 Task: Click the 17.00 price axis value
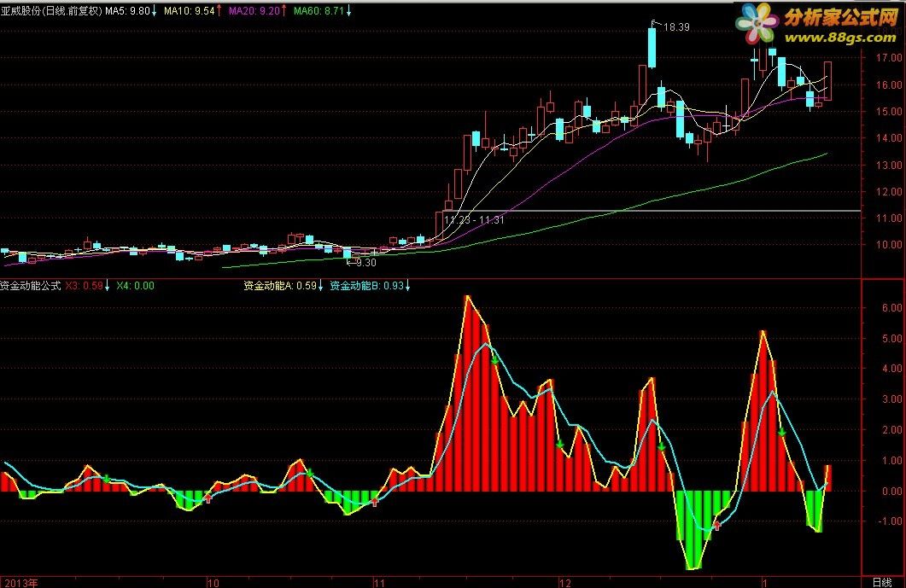pyautogui.click(x=889, y=58)
